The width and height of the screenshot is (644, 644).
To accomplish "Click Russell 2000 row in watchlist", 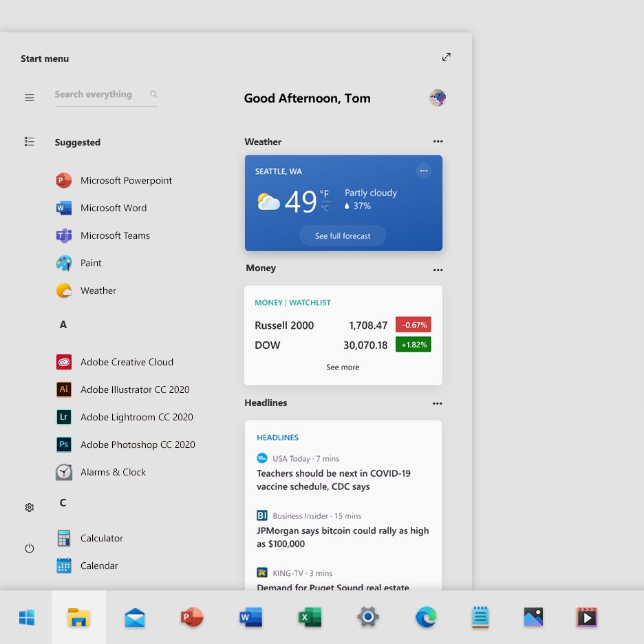I will [343, 325].
